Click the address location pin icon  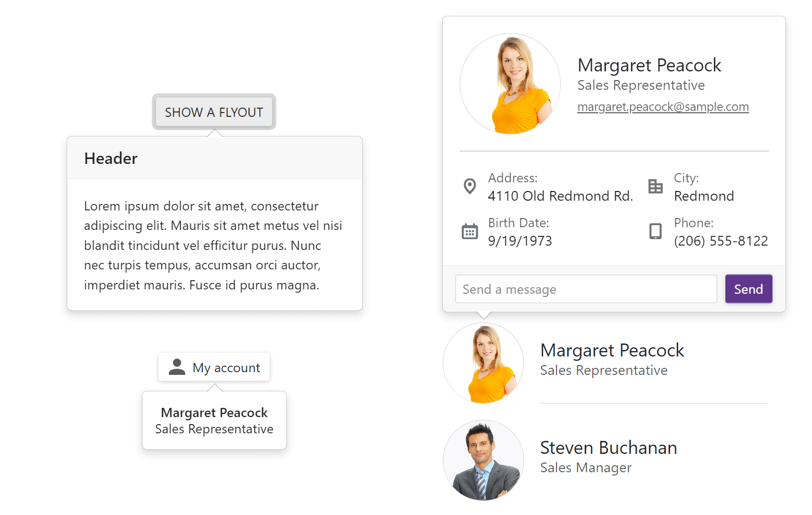click(x=470, y=186)
